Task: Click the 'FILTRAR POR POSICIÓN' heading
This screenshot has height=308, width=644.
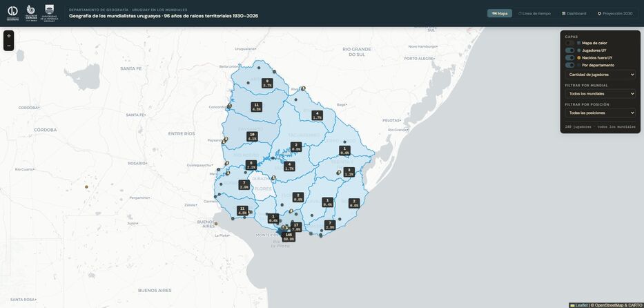Action: tap(587, 105)
